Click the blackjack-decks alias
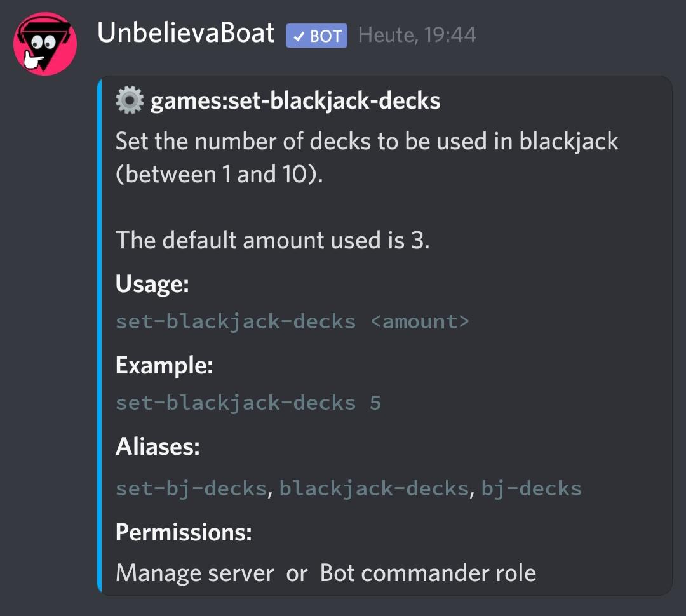This screenshot has height=616, width=686. point(374,489)
